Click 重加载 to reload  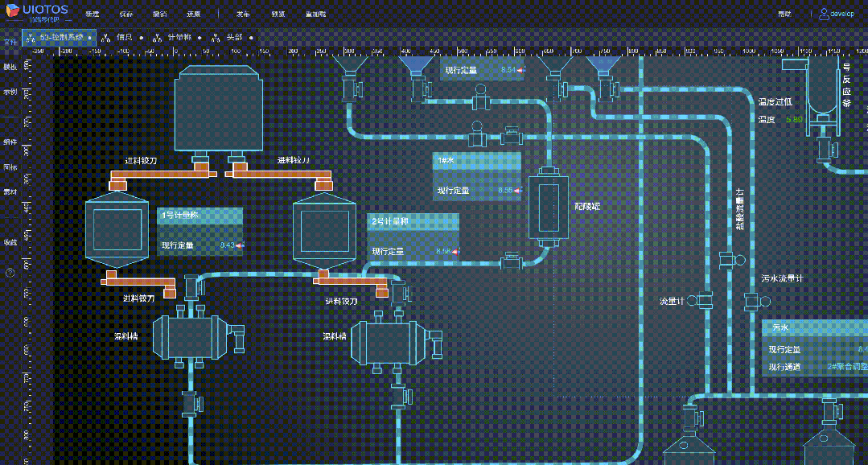coord(316,14)
